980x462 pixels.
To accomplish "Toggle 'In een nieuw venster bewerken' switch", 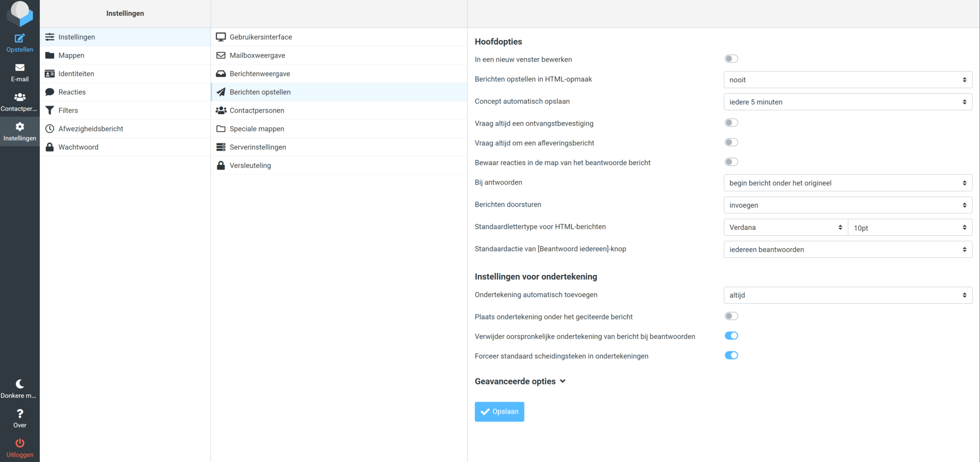I will [x=731, y=59].
